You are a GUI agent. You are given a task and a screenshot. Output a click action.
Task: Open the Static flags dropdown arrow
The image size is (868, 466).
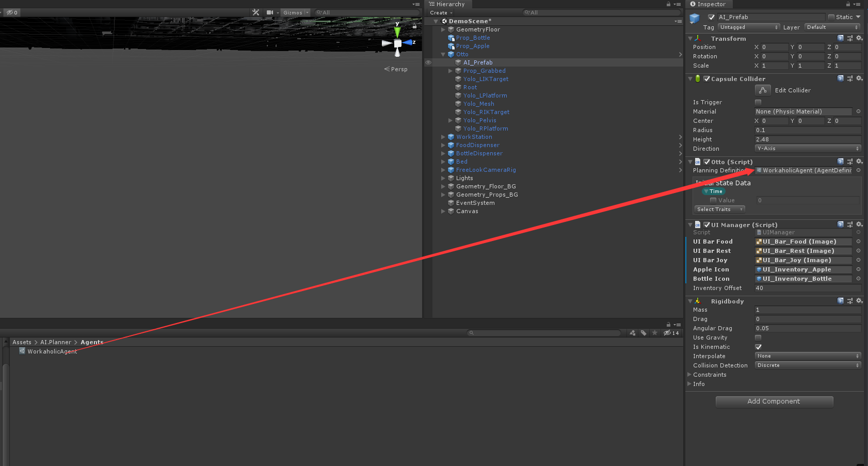(x=858, y=17)
